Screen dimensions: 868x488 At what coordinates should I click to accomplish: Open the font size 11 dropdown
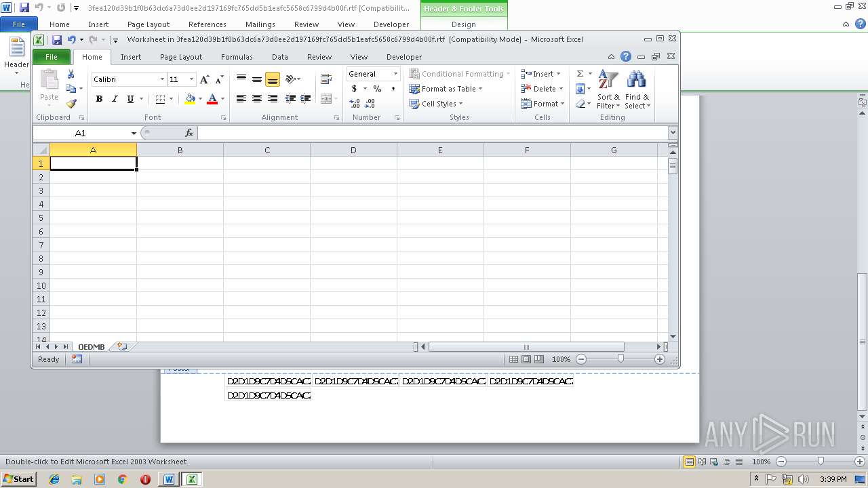(x=191, y=79)
